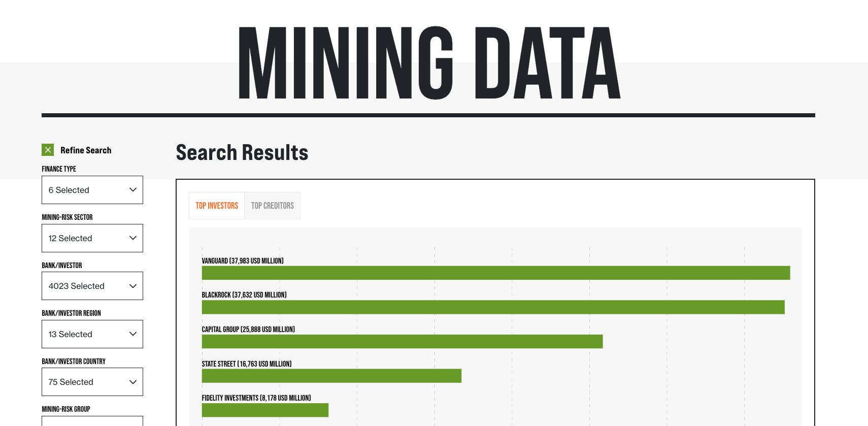The width and height of the screenshot is (868, 426).
Task: Click the chevron beside 4023 Selected
Action: tap(133, 286)
